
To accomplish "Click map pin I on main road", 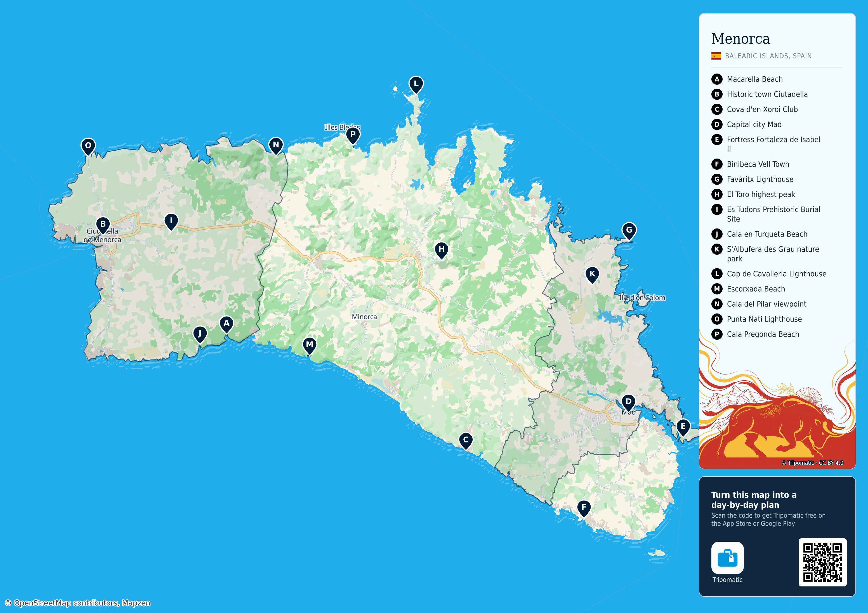I will point(171,221).
